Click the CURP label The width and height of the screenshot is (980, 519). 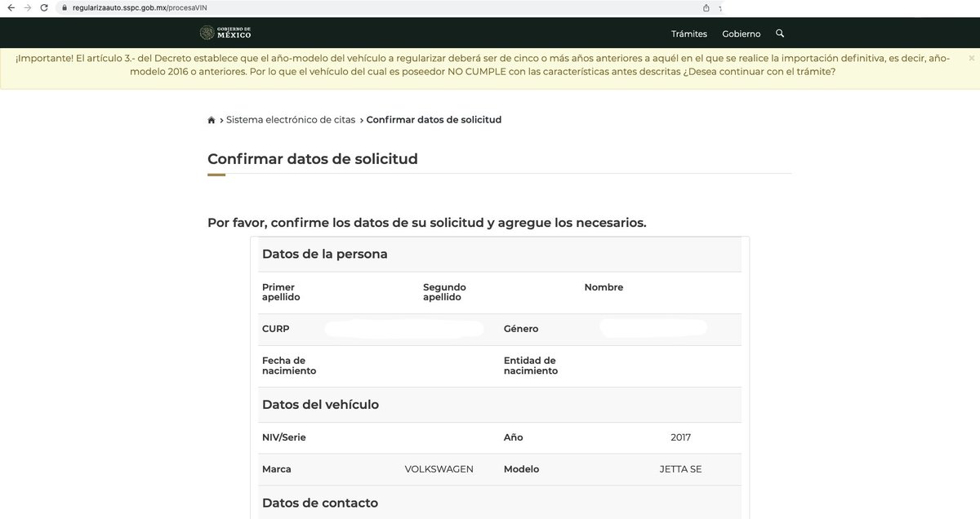(276, 329)
